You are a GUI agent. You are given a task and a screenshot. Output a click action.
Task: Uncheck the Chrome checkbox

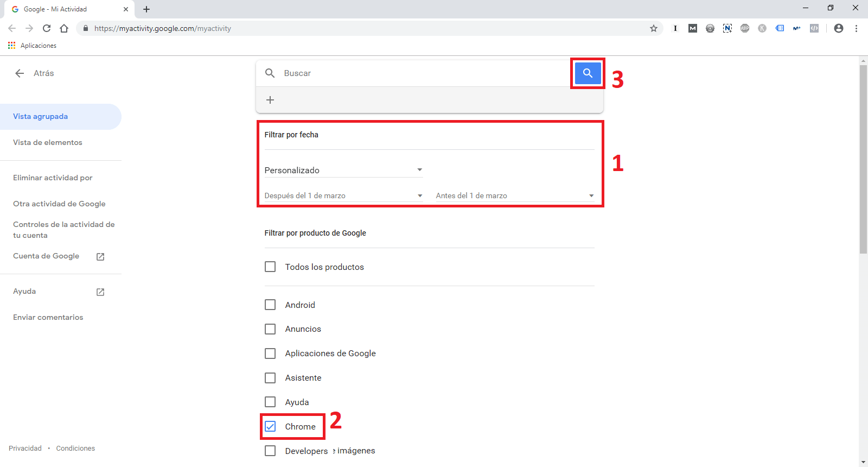[270, 426]
